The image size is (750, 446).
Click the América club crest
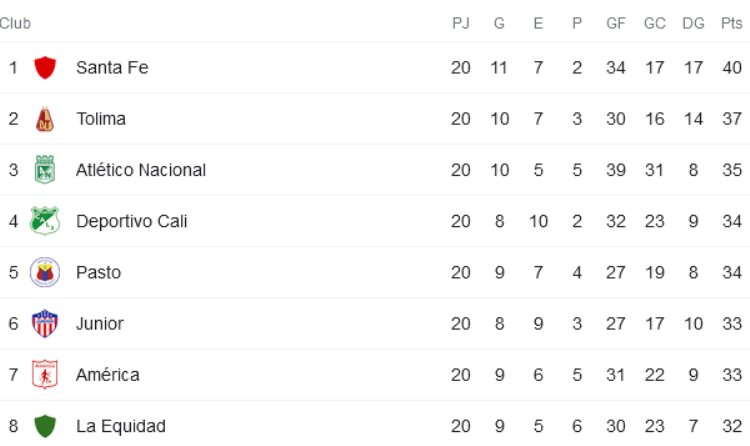(x=44, y=375)
